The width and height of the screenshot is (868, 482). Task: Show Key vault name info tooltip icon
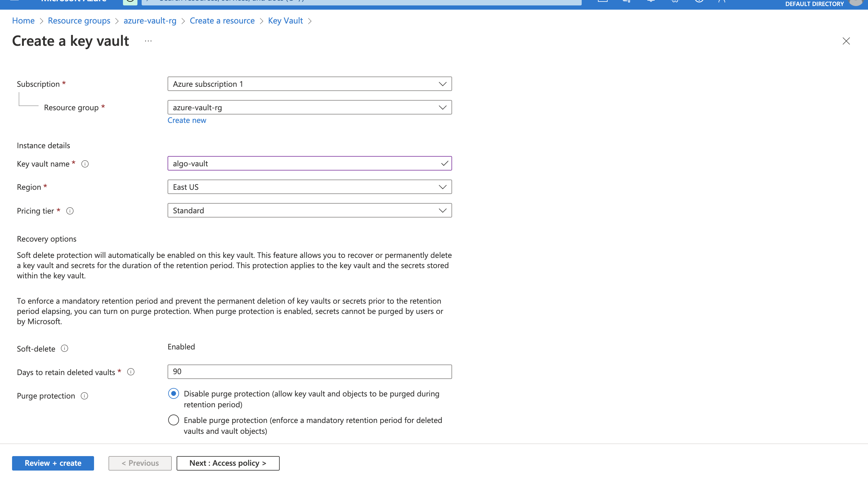[x=85, y=164]
